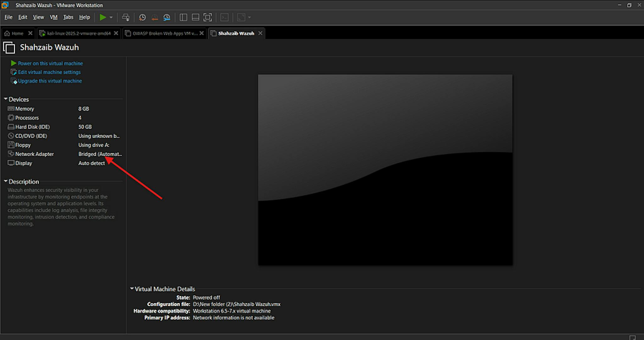Click the console view toolbar icon
The image size is (644, 340).
point(225,17)
